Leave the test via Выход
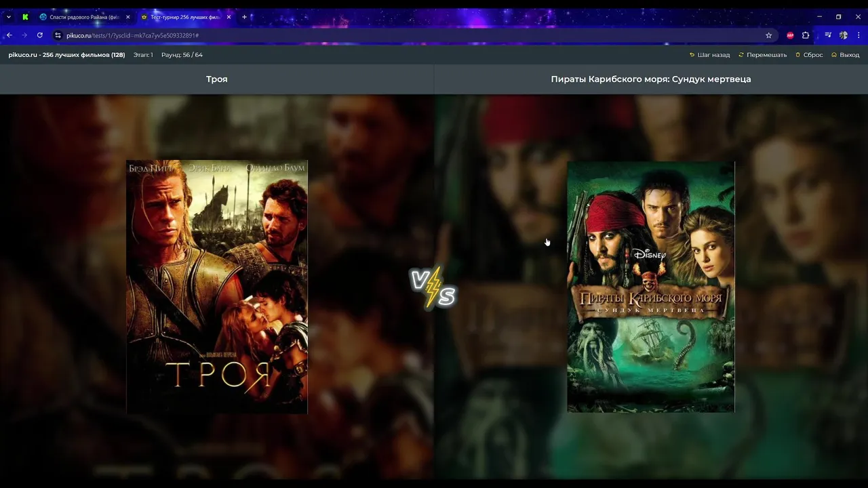Viewport: 868px width, 488px height. 845,55
